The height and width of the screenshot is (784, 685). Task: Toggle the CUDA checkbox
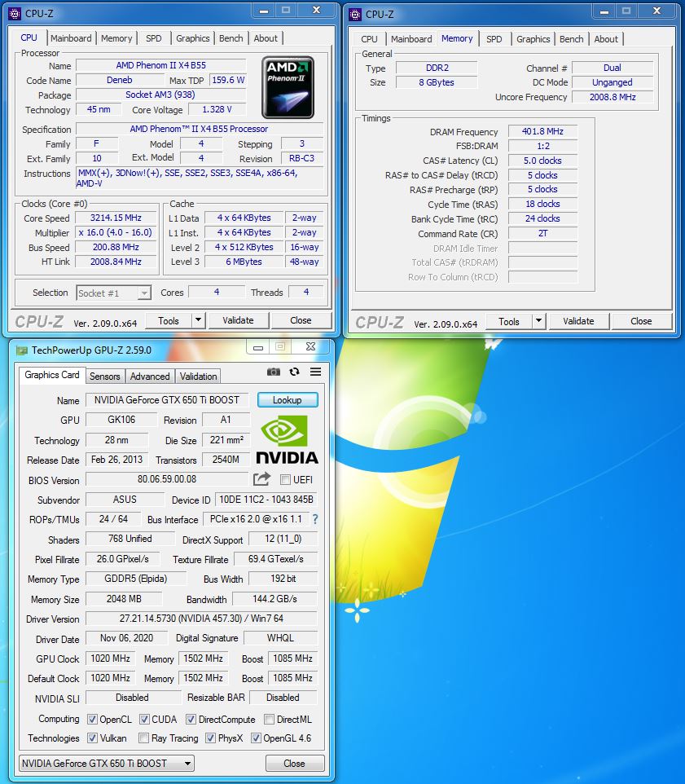pyautogui.click(x=144, y=719)
